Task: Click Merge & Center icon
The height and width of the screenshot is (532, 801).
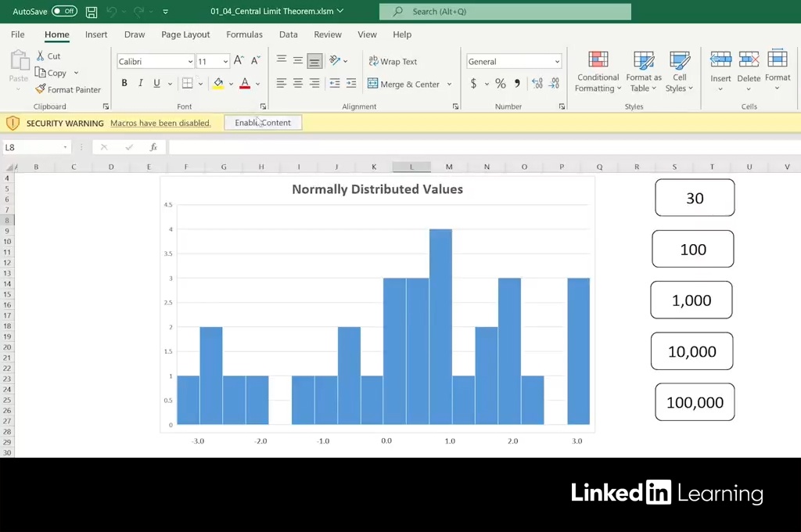Action: pos(373,84)
